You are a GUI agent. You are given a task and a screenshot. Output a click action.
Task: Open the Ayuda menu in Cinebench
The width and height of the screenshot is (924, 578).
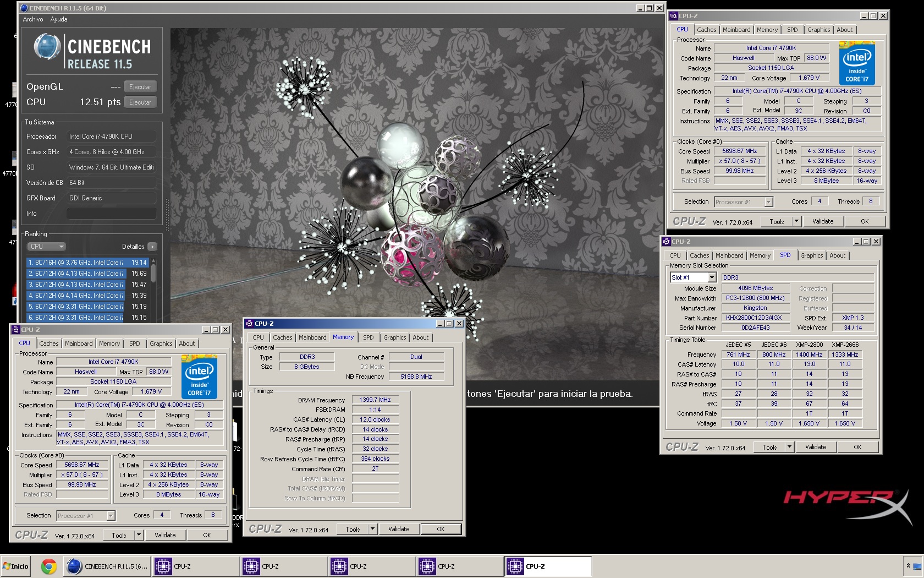59,19
